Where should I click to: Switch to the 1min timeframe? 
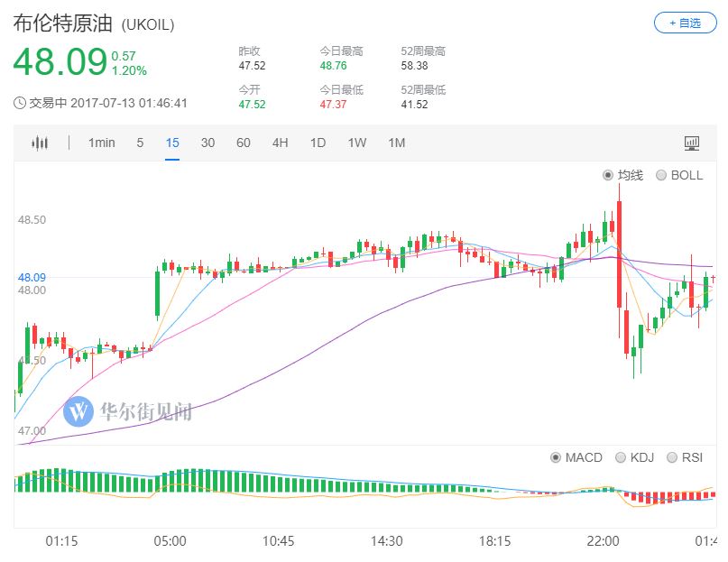pos(102,143)
